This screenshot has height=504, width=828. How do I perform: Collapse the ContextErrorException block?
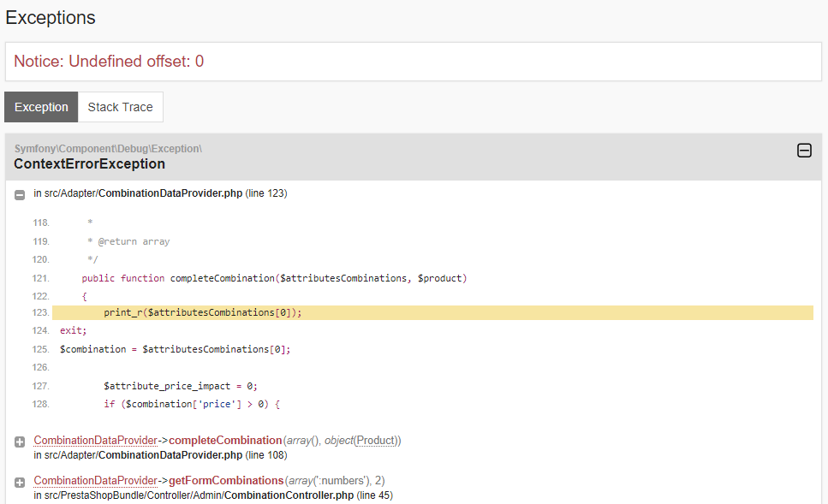click(x=804, y=151)
